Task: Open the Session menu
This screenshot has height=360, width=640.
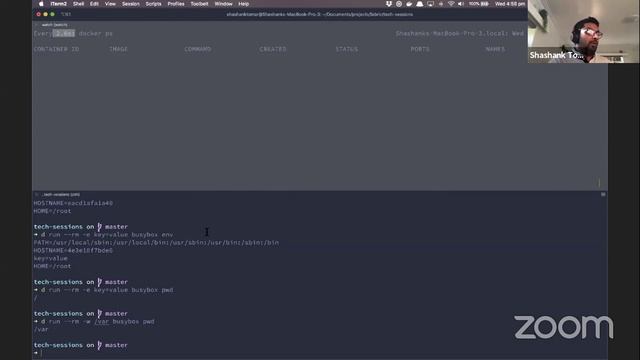Action: (x=131, y=4)
